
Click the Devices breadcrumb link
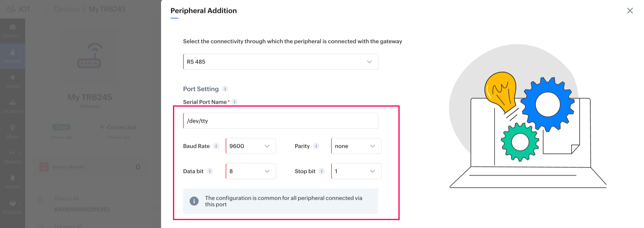click(67, 9)
